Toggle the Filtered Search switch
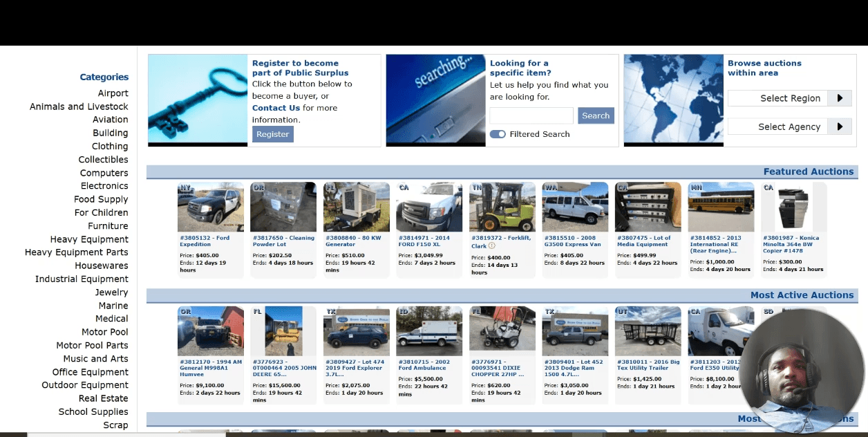The width and height of the screenshot is (868, 437). [x=498, y=134]
